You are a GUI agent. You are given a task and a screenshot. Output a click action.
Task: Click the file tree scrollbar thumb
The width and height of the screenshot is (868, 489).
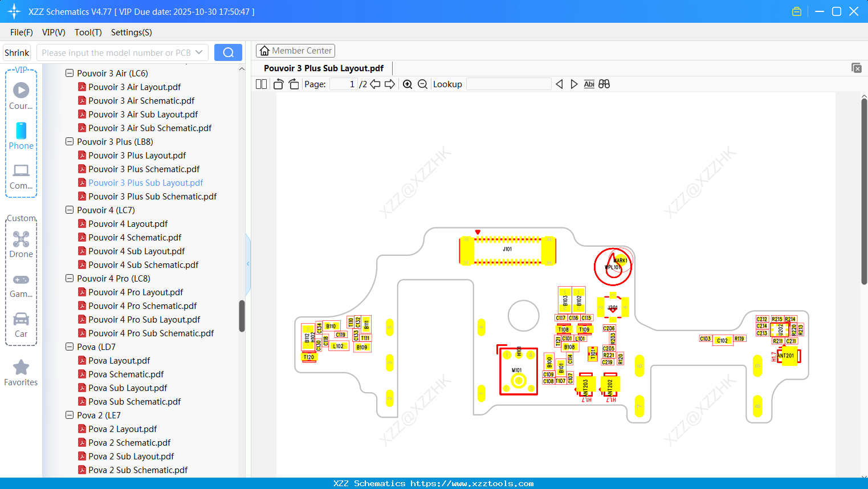[242, 316]
